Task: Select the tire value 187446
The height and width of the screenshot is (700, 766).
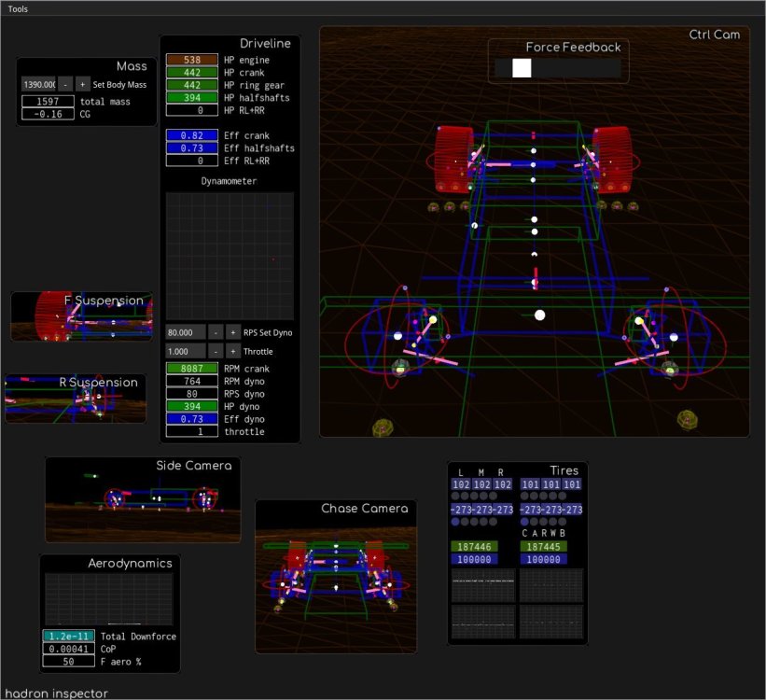Action: (474, 547)
